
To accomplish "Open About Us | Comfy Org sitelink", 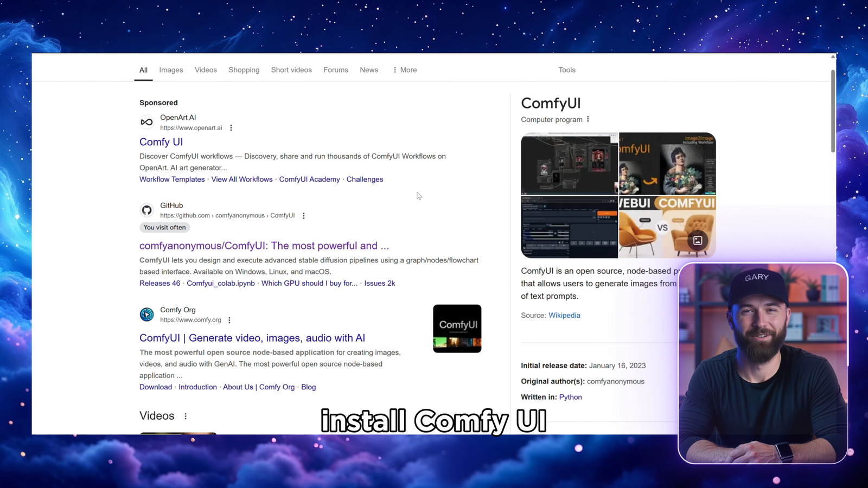I will pyautogui.click(x=259, y=387).
